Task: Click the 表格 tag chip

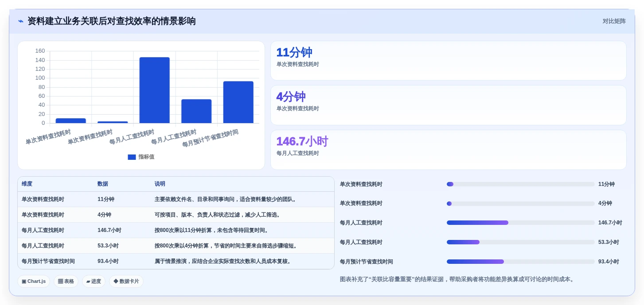Action: [x=66, y=282]
